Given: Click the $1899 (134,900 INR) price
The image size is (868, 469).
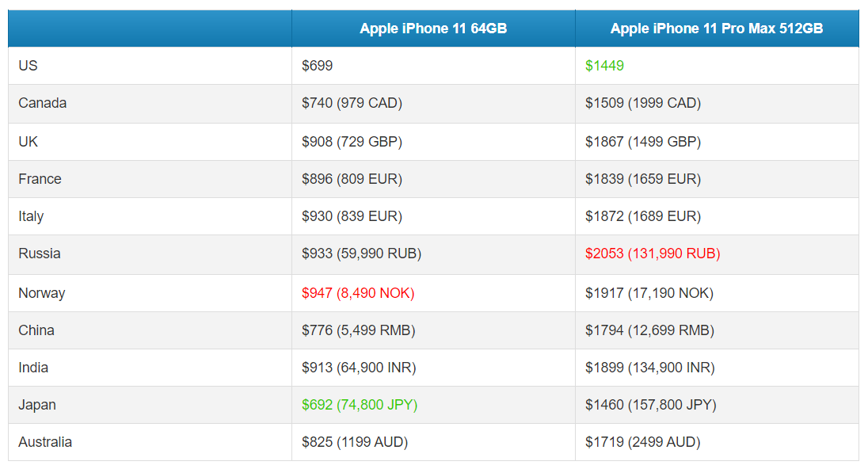Looking at the screenshot, I should [x=650, y=367].
